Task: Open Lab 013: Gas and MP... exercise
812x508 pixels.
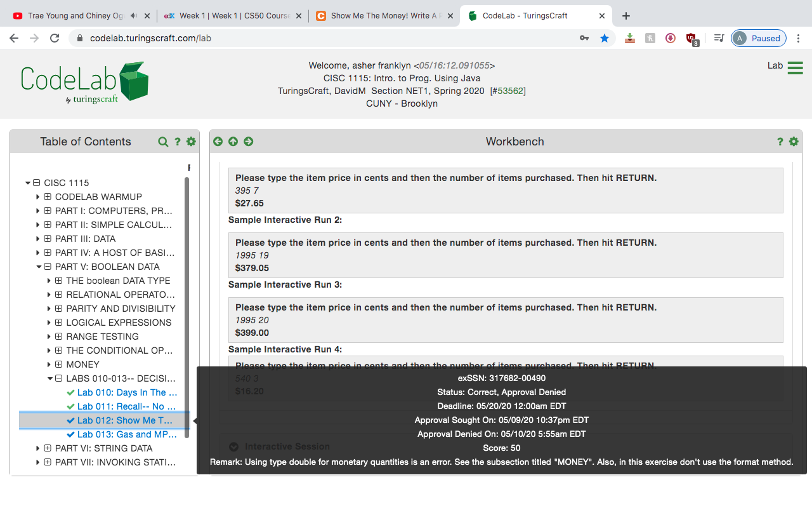Action: 126,434
